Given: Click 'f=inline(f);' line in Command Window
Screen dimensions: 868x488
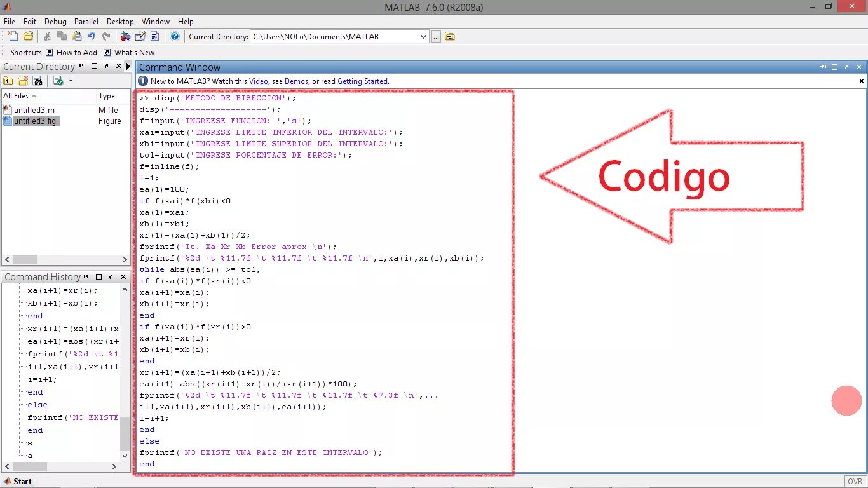Looking at the screenshot, I should click(x=170, y=166).
